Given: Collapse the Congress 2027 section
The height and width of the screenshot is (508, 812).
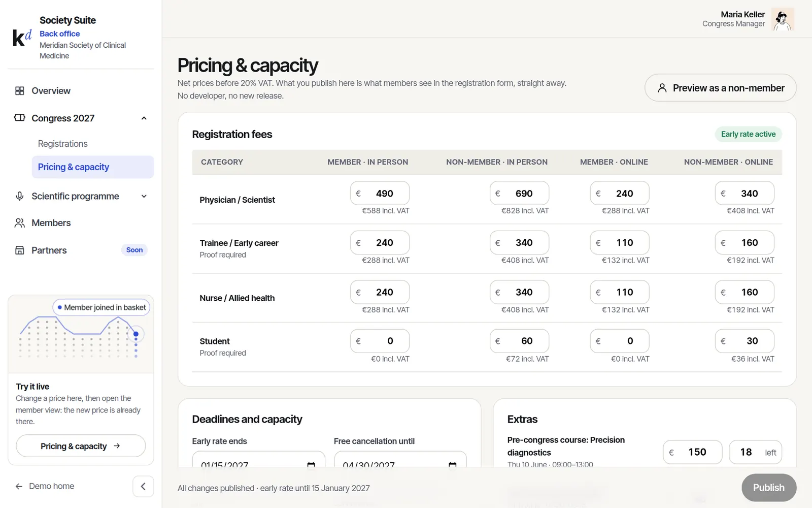Looking at the screenshot, I should point(144,118).
